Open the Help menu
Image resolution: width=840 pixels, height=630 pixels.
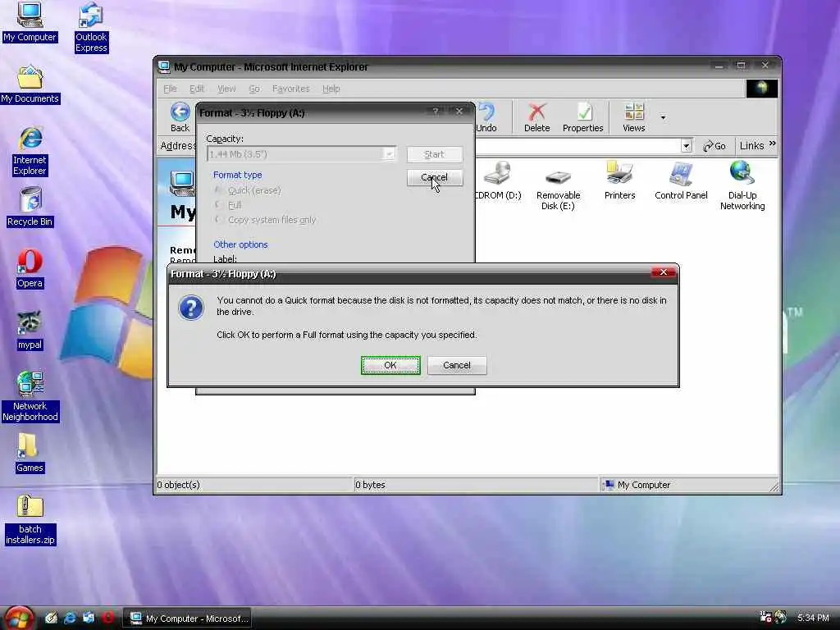331,89
